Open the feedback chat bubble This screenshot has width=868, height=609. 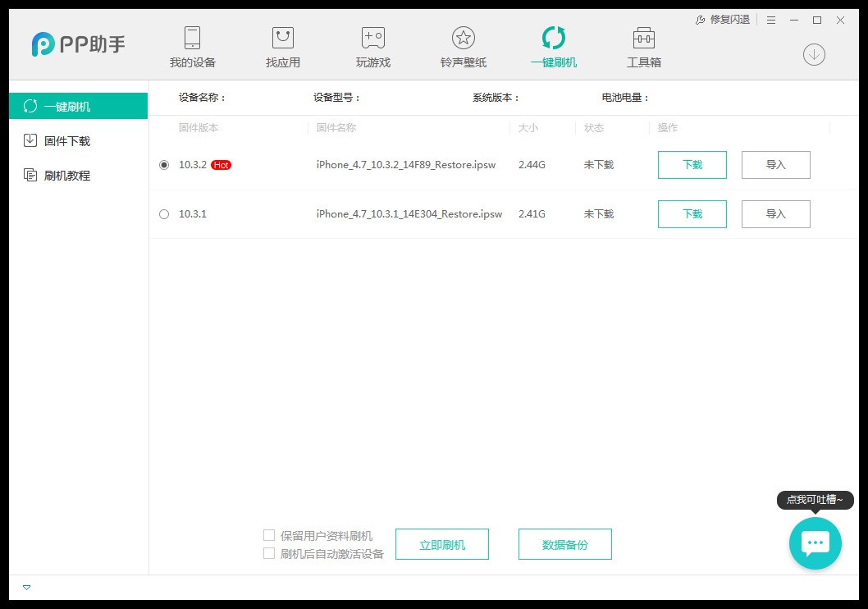[x=815, y=543]
